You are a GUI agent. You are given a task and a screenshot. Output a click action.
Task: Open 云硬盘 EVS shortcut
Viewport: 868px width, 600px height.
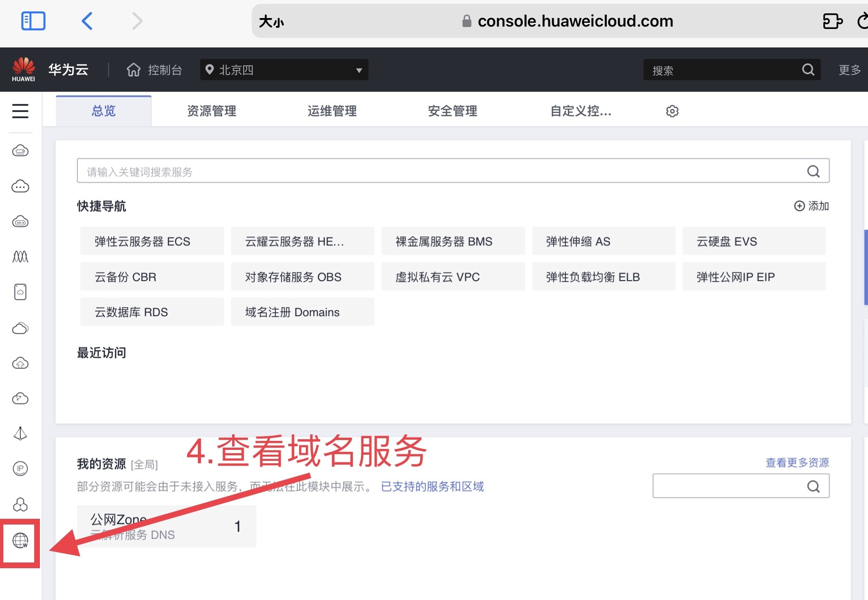(x=754, y=241)
